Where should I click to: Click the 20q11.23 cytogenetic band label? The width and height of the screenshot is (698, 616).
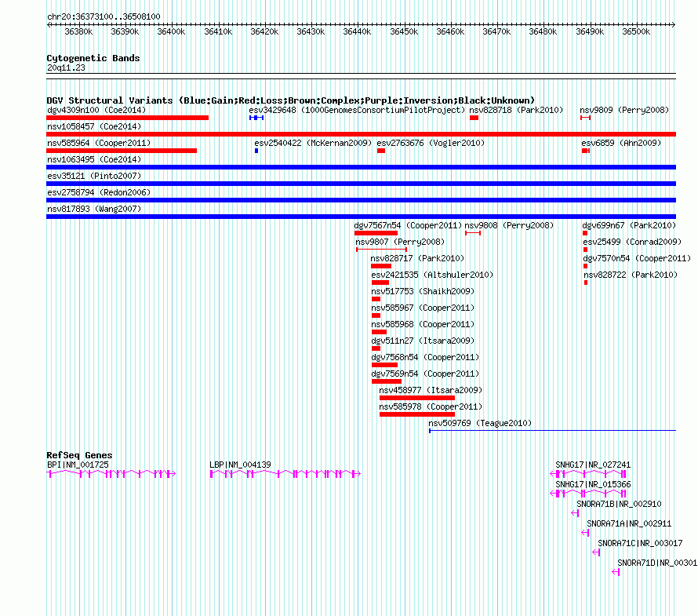click(x=66, y=67)
